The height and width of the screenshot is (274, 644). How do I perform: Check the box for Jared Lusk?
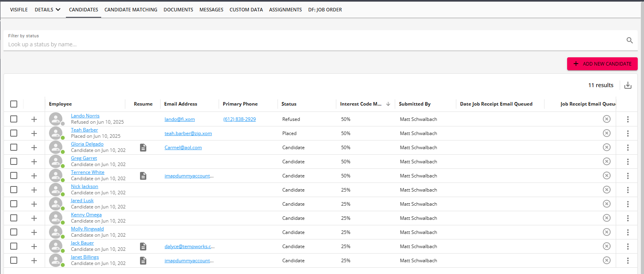[x=14, y=204]
